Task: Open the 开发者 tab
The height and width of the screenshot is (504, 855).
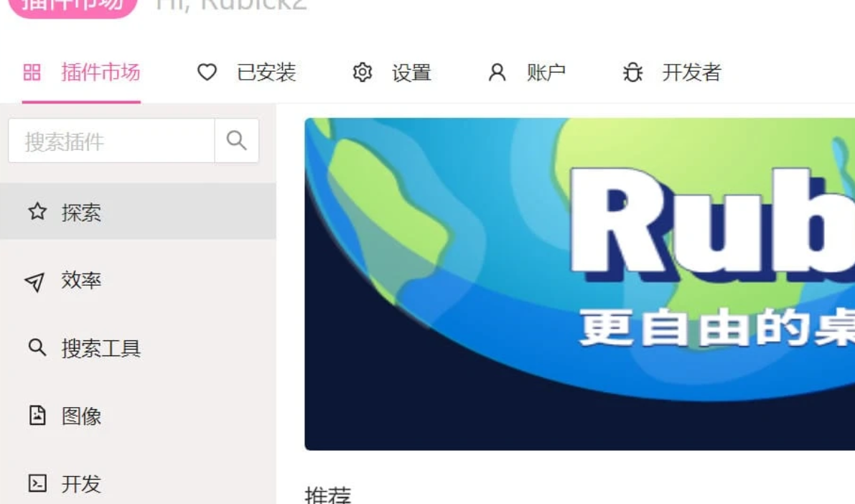Action: 672,72
